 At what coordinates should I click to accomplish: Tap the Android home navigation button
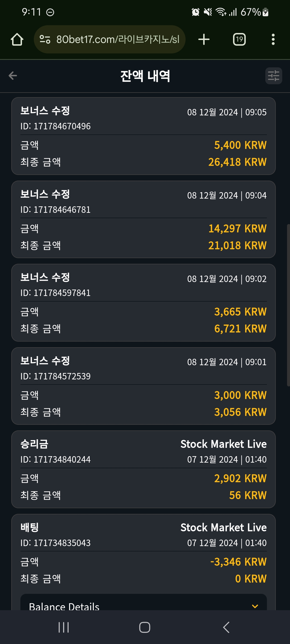pos(145,627)
